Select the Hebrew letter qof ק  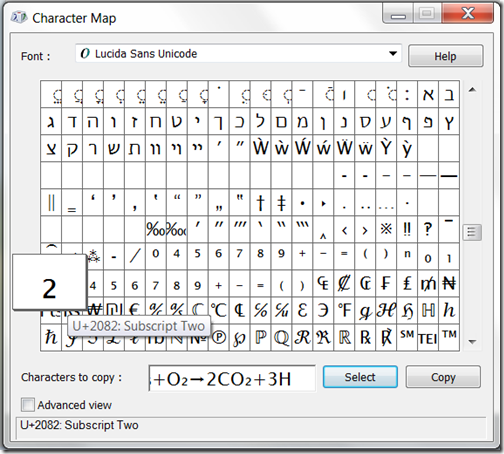click(72, 148)
